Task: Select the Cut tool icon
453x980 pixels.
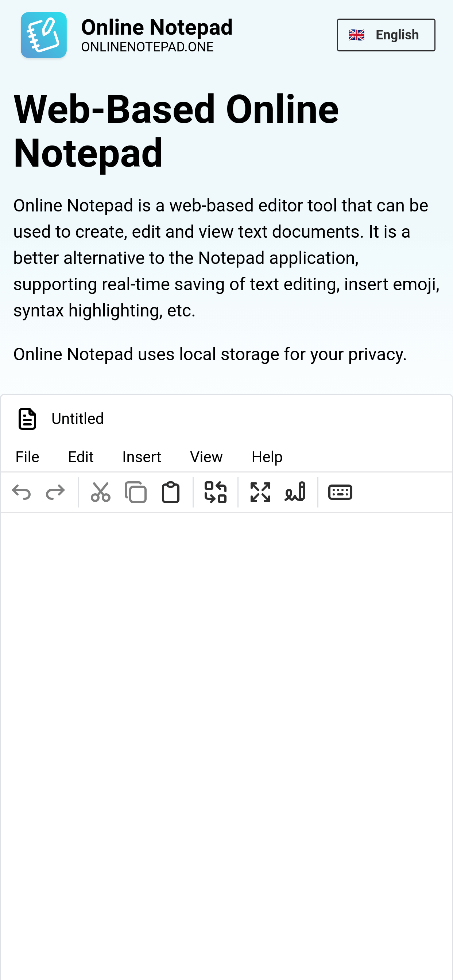Action: [x=101, y=492]
